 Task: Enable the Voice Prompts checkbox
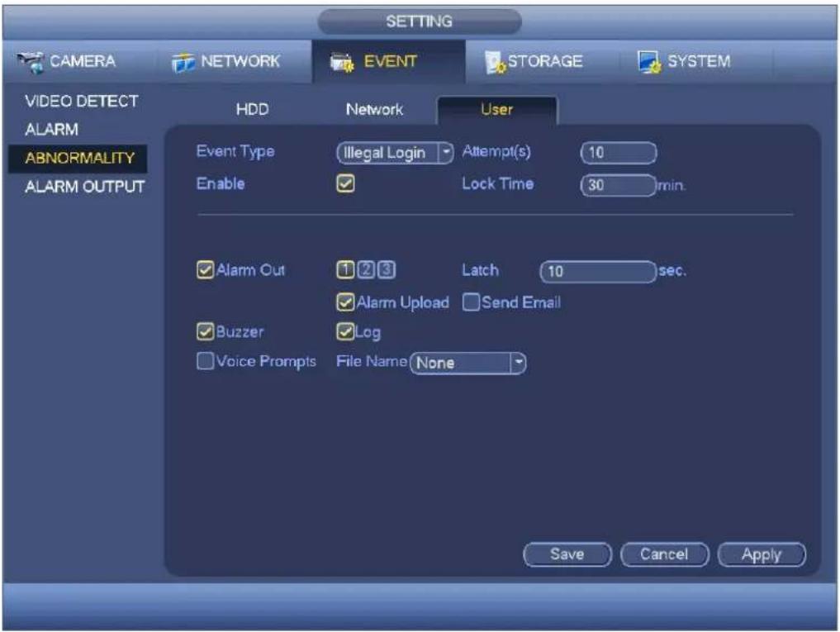click(x=205, y=361)
